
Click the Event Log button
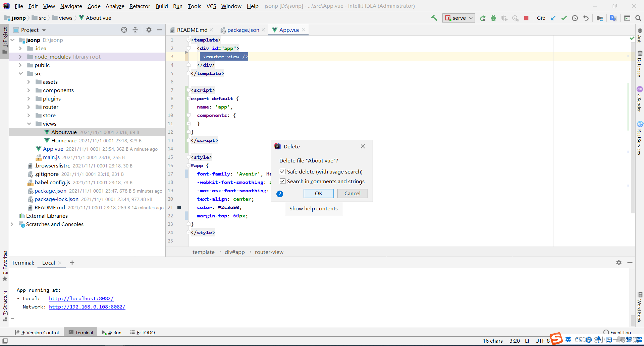(x=617, y=332)
